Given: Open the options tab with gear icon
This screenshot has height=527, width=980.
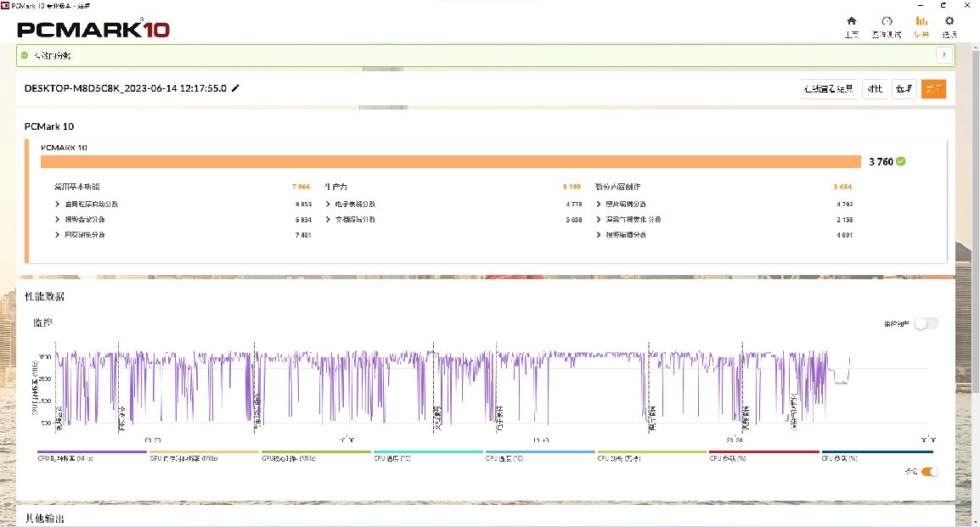Looking at the screenshot, I should click(x=949, y=27).
